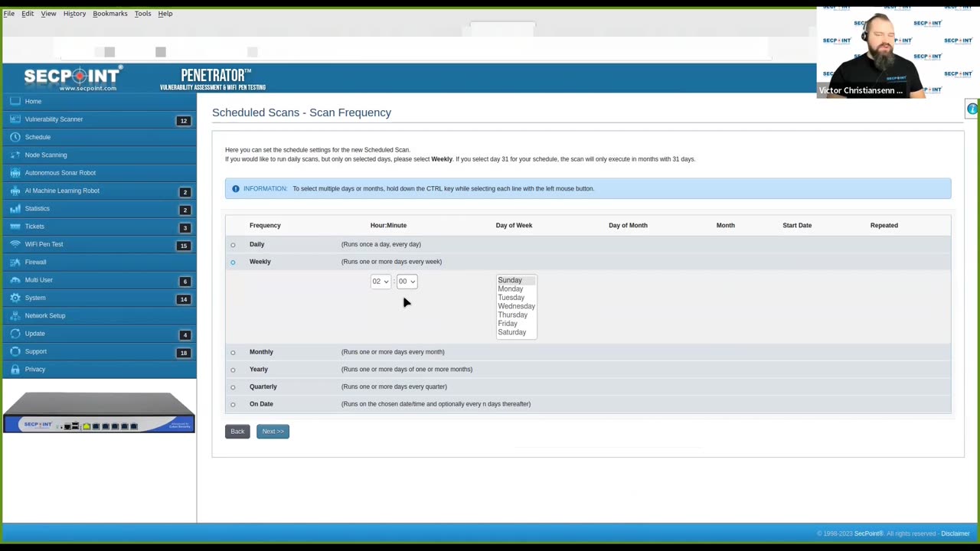Click the Node Scanning icon
Image resolution: width=980 pixels, height=551 pixels.
[15, 155]
